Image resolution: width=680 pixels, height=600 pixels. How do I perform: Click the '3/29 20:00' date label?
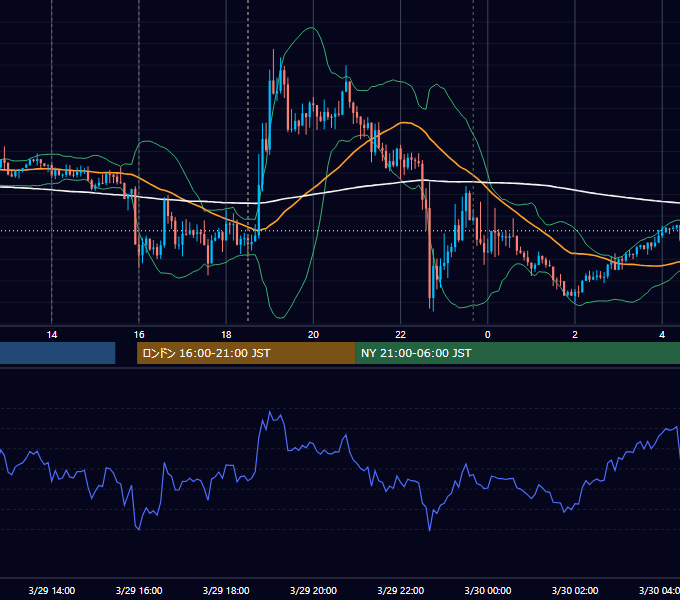(x=313, y=590)
